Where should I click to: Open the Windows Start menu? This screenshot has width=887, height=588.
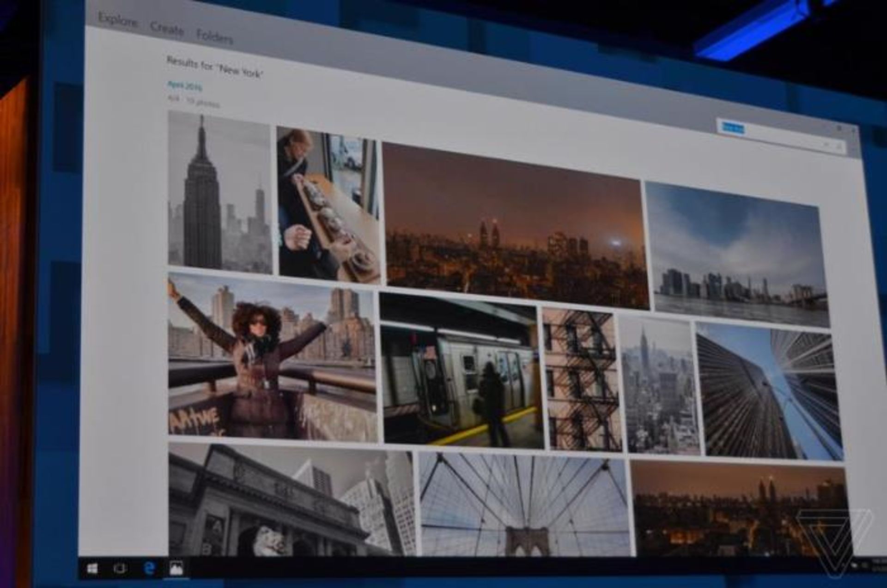click(x=91, y=569)
